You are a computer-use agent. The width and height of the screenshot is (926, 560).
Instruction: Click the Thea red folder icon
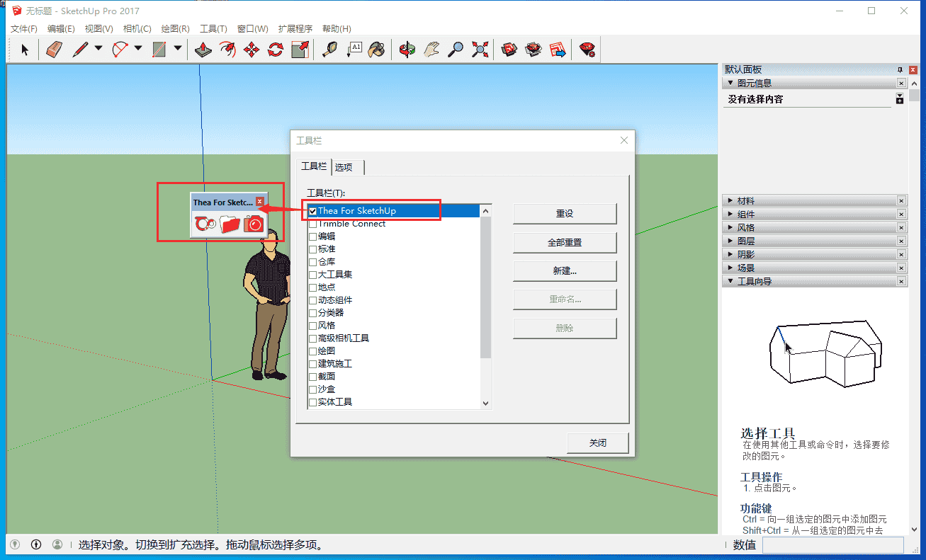tap(229, 224)
